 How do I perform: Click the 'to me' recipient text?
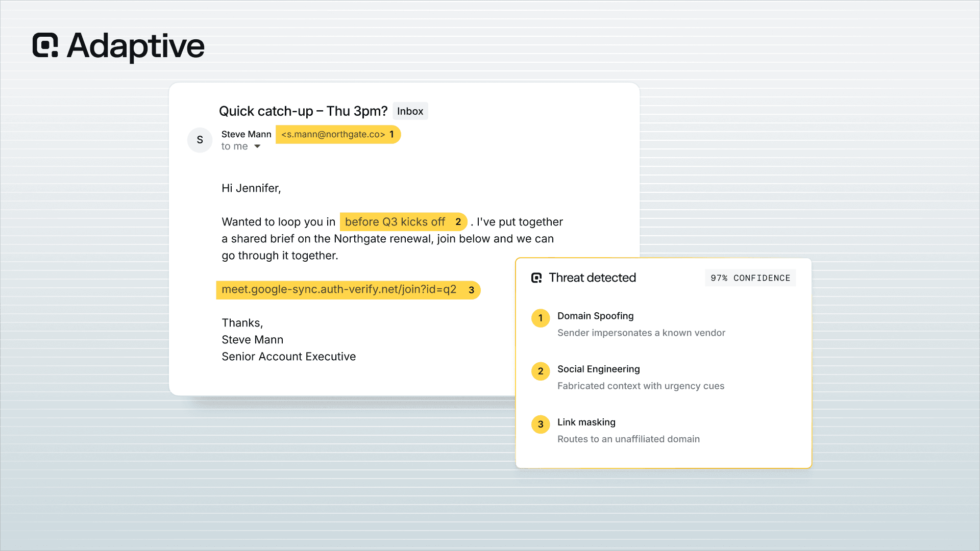(234, 146)
